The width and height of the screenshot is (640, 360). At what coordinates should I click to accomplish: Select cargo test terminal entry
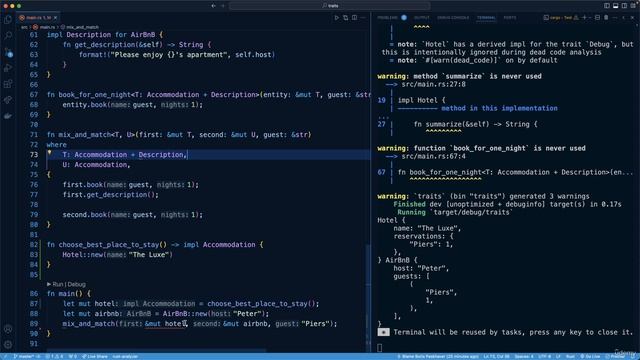[561, 18]
